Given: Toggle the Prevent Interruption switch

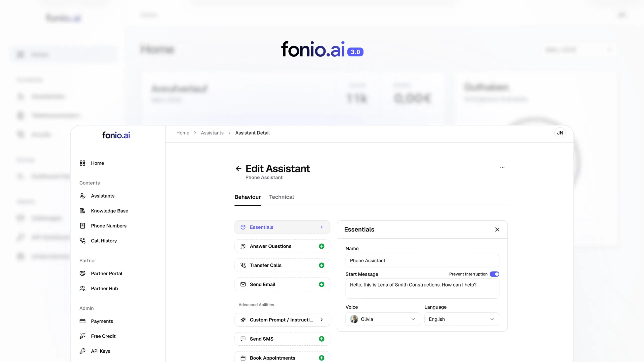Looking at the screenshot, I should [494, 274].
